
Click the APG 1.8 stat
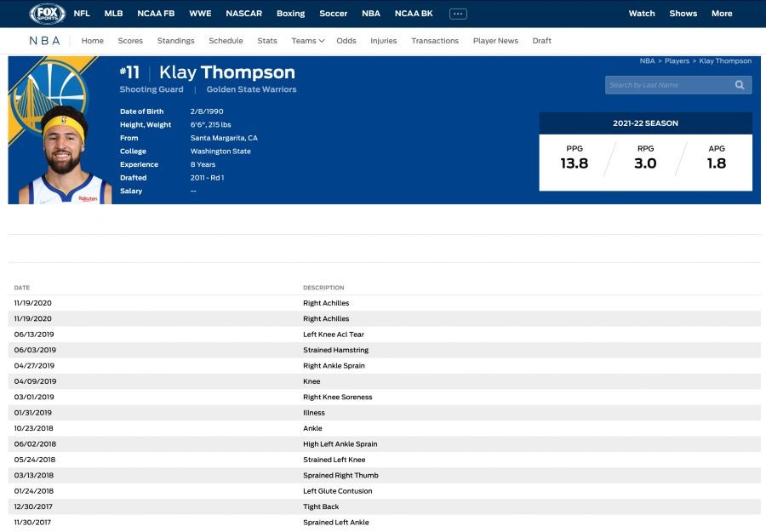click(717, 157)
